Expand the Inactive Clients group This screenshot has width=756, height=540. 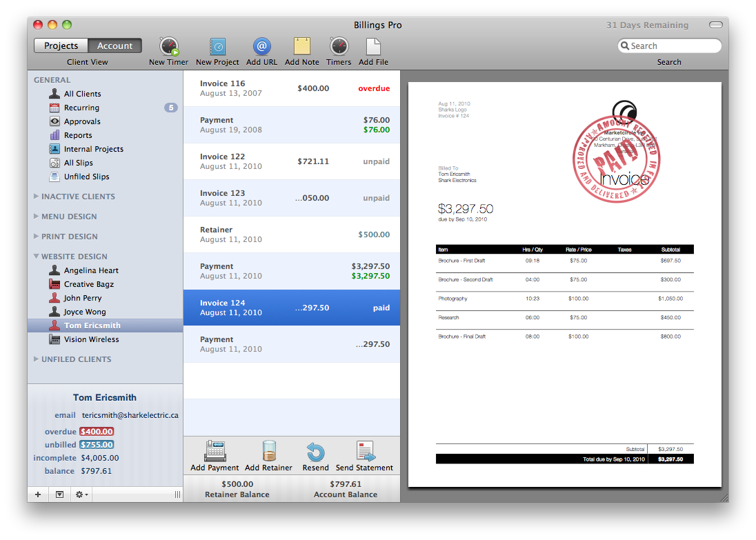click(36, 197)
